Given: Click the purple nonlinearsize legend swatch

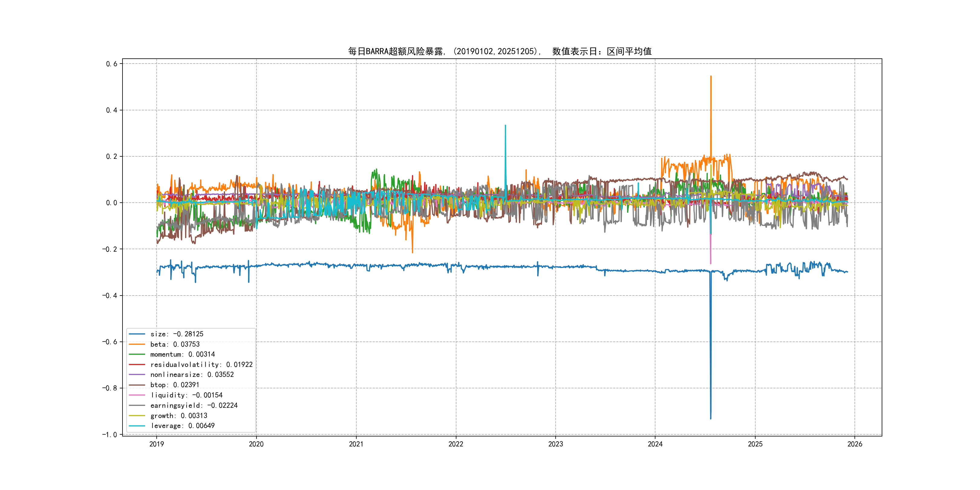Looking at the screenshot, I should pyautogui.click(x=137, y=375).
